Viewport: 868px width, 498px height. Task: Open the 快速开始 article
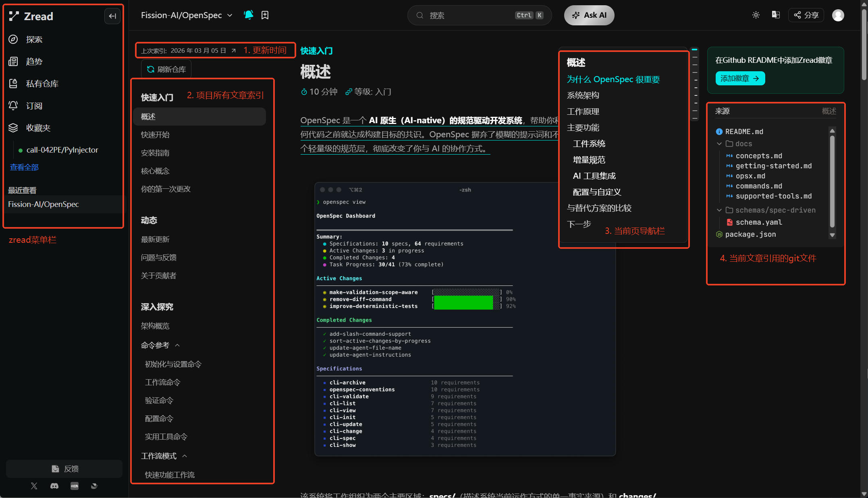tap(155, 135)
